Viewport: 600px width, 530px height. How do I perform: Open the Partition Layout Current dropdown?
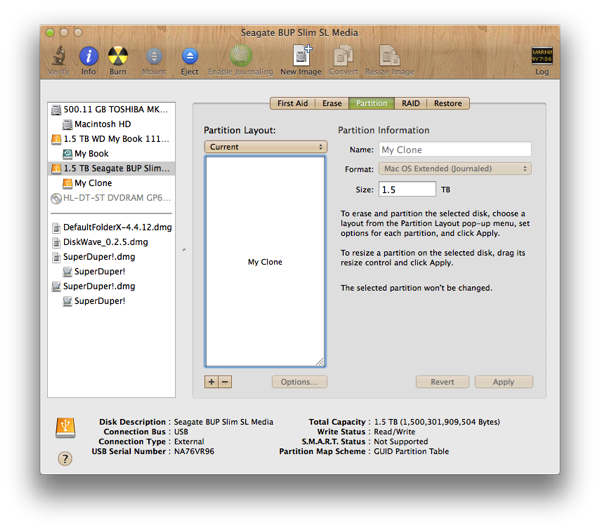click(x=266, y=147)
